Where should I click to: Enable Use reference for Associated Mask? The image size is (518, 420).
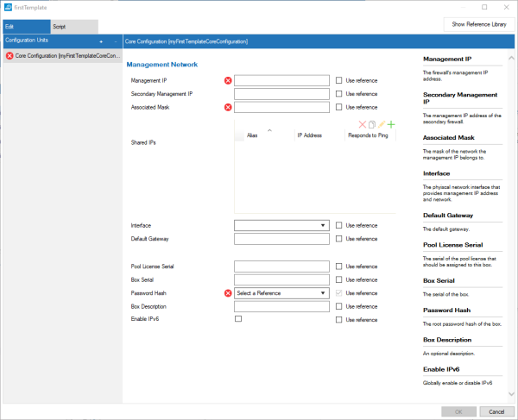338,107
